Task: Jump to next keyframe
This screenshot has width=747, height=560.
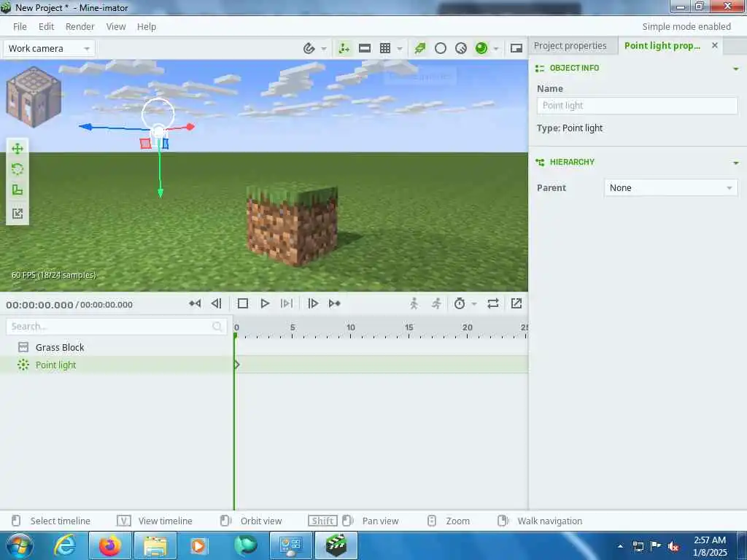Action: tap(334, 303)
